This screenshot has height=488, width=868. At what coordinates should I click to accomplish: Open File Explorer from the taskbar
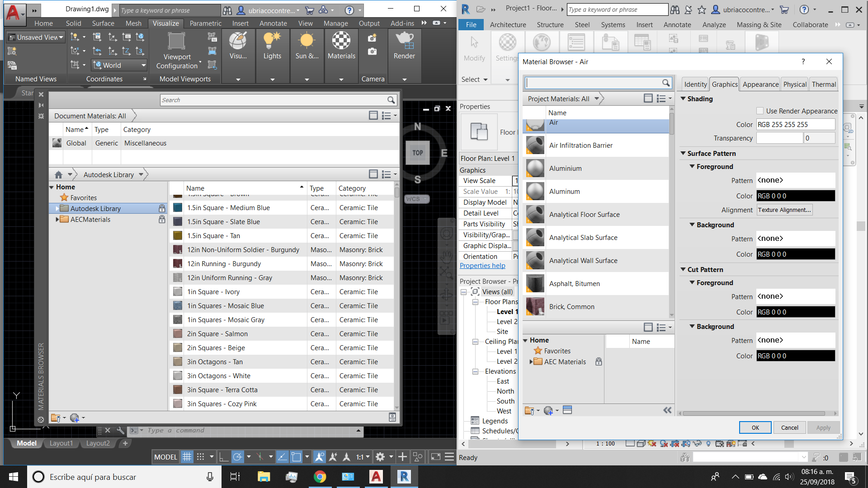tap(264, 477)
